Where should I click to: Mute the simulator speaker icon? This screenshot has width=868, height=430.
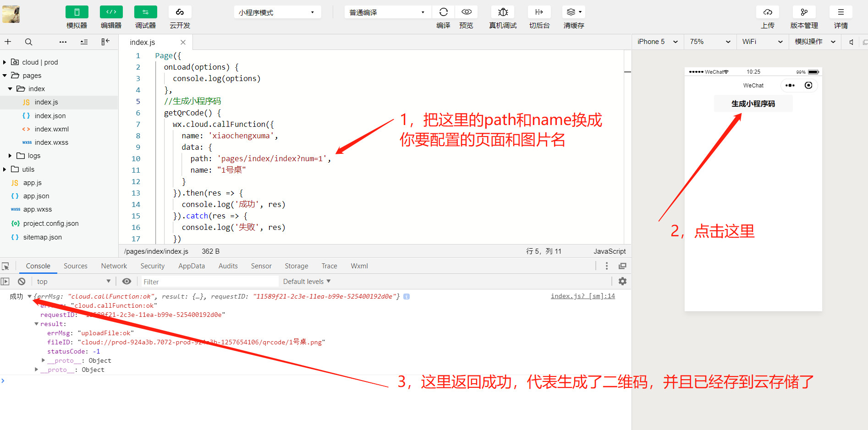point(851,42)
